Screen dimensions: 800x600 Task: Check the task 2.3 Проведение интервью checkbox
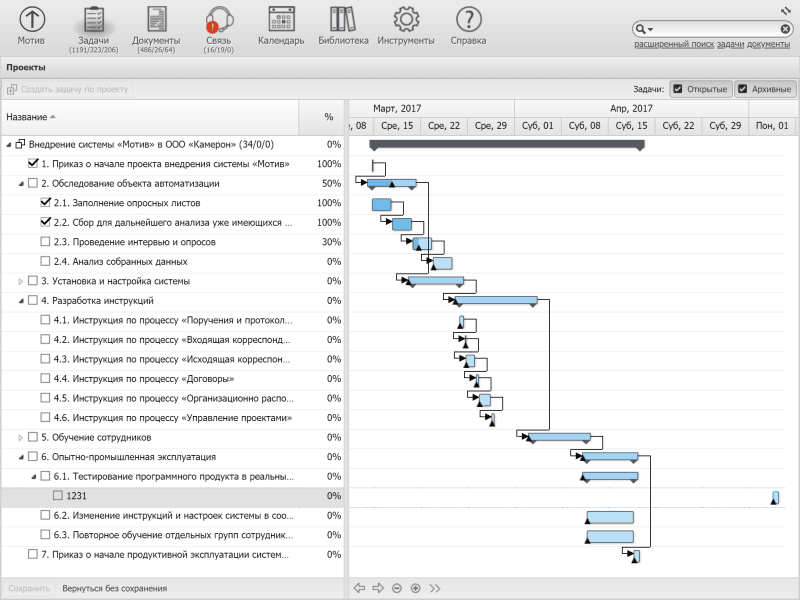[46, 242]
